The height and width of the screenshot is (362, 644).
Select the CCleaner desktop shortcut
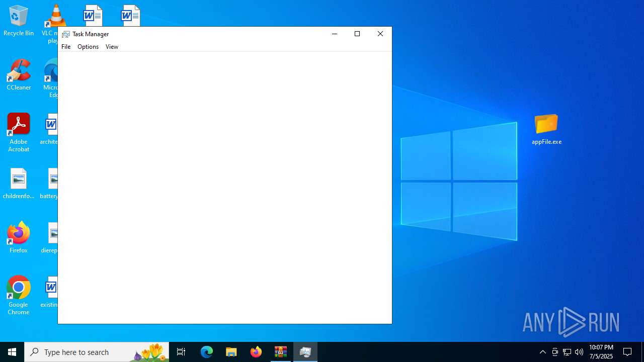19,75
